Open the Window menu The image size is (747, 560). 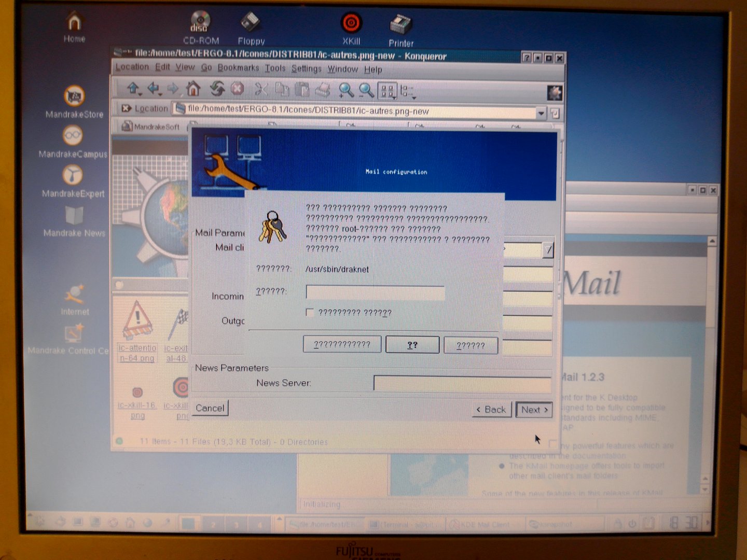point(342,69)
